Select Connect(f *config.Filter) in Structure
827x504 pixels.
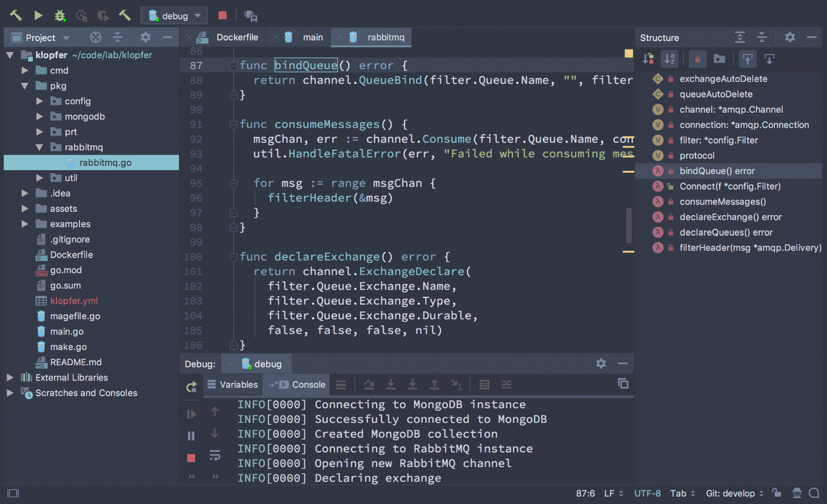click(730, 186)
